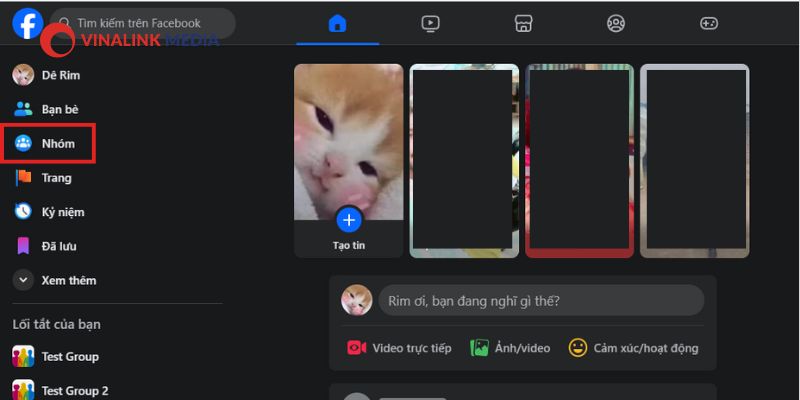Click 'Rim ơi, bạn đang nghĩ gì thế?' field
The width and height of the screenshot is (800, 400).
(541, 300)
